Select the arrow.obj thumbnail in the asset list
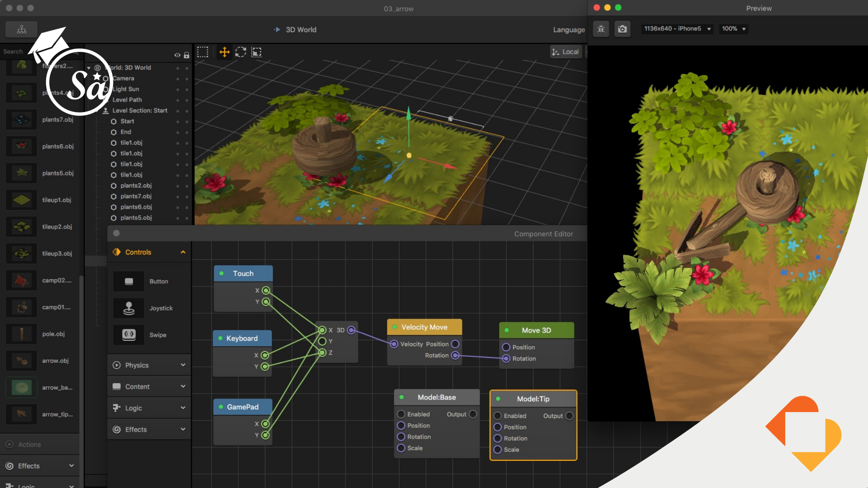Screen dimensions: 868x488 point(21,361)
